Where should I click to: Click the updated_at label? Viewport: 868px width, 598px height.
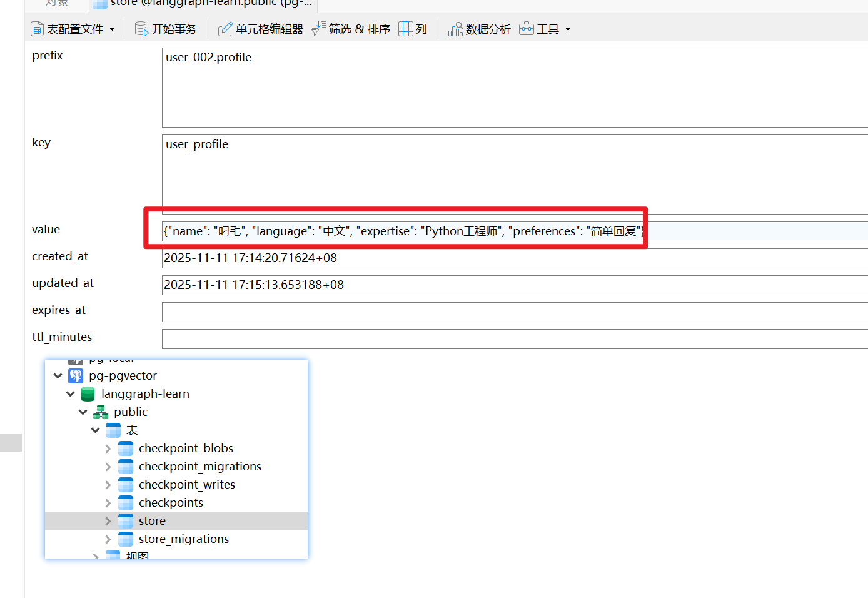(x=63, y=283)
